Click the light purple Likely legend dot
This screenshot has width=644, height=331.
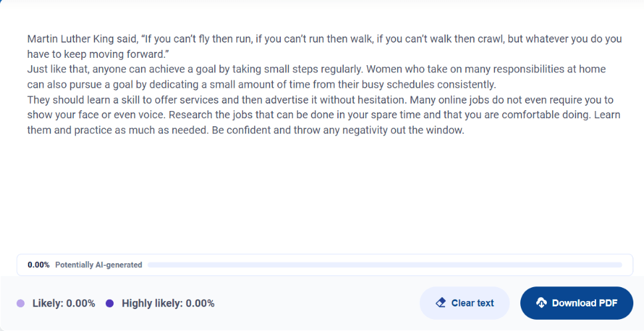click(x=21, y=304)
